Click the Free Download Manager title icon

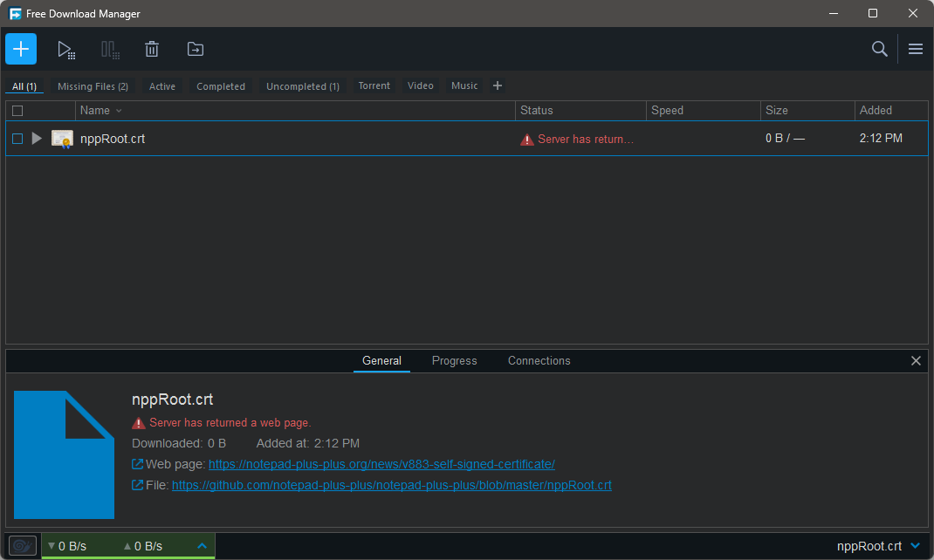coord(15,14)
